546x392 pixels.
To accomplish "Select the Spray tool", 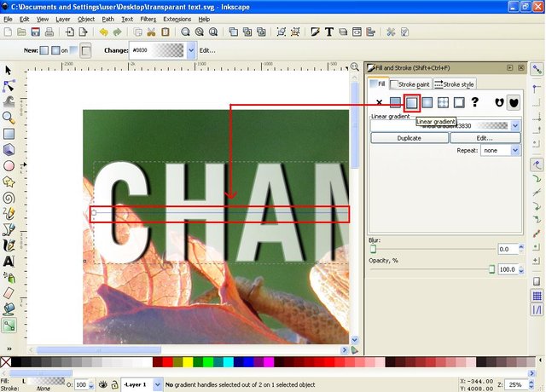I will pos(9,277).
